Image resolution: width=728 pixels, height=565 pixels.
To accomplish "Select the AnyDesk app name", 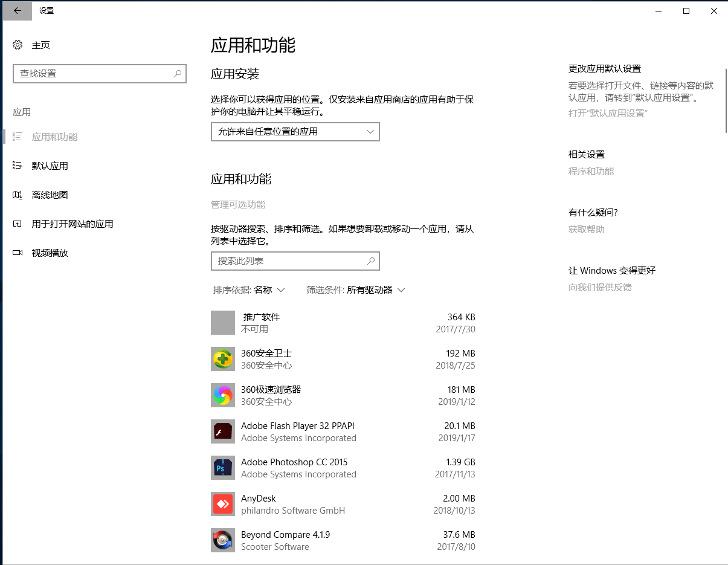I will point(259,498).
